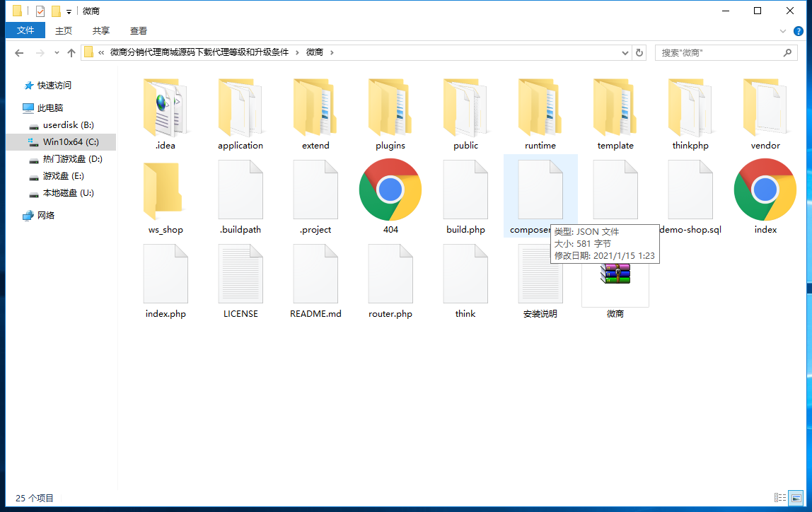Open the 文件 menu

point(25,30)
